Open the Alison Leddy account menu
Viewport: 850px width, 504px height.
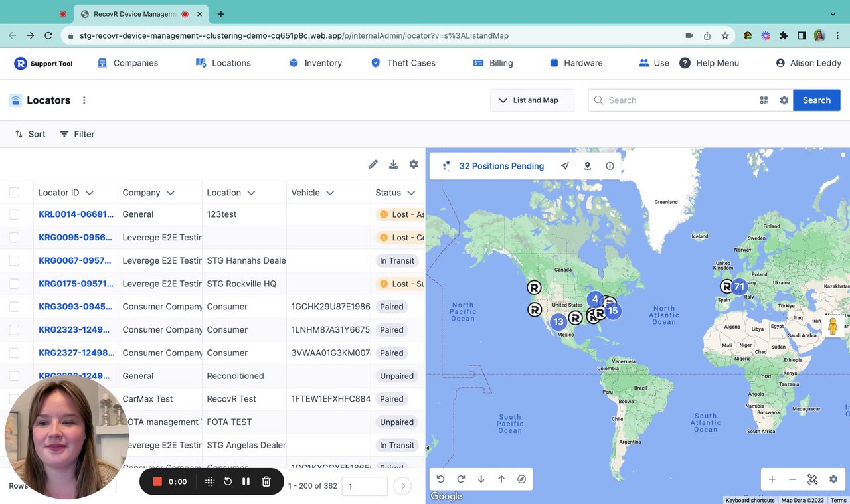pos(808,63)
